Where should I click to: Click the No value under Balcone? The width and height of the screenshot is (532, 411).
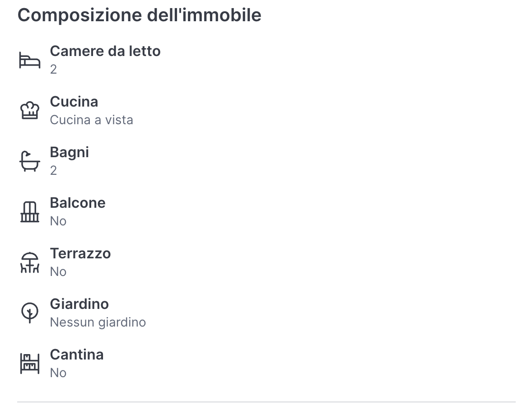(58, 221)
